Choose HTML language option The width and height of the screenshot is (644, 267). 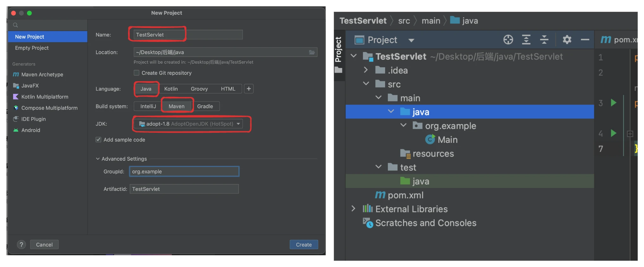[228, 89]
